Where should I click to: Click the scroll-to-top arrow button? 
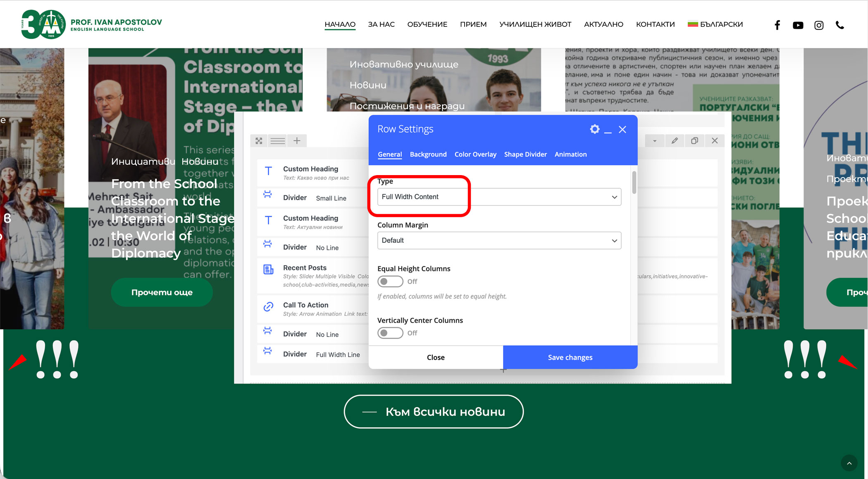pyautogui.click(x=849, y=463)
